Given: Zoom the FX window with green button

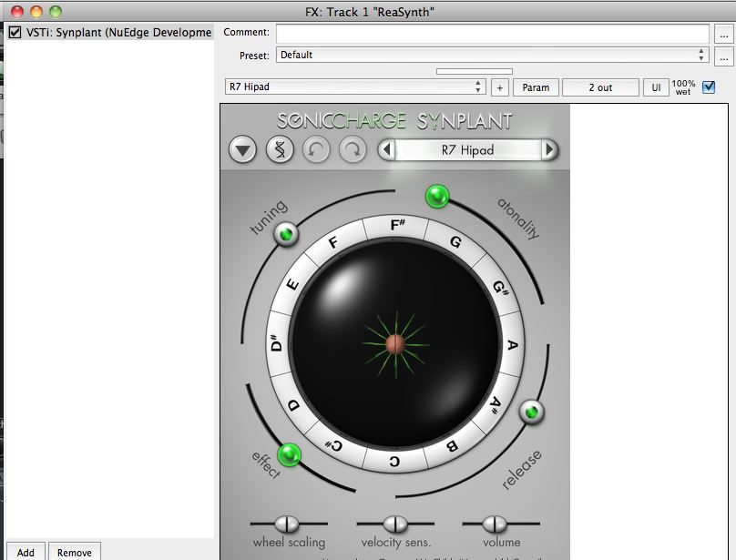Looking at the screenshot, I should click(56, 11).
